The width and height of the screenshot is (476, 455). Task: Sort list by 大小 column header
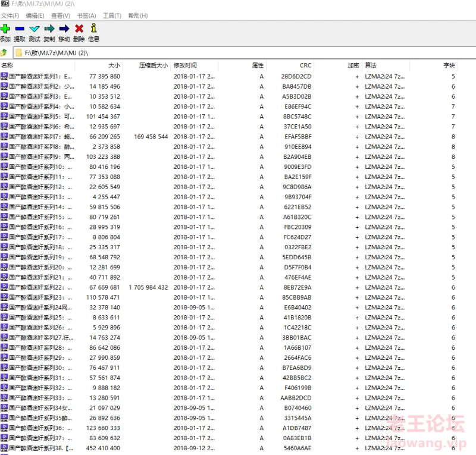point(114,65)
